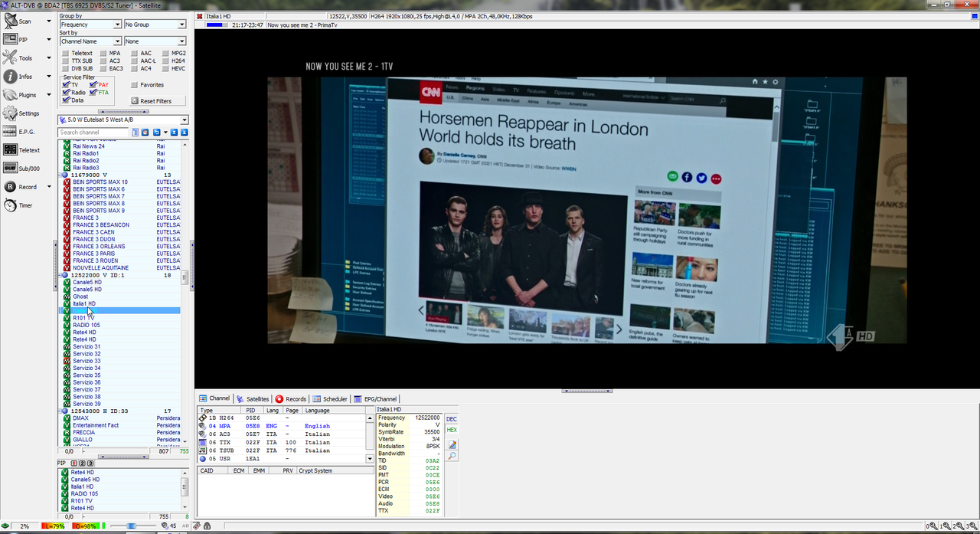Uncheck the PAY service filter
This screenshot has width=980, height=534.
point(93,85)
